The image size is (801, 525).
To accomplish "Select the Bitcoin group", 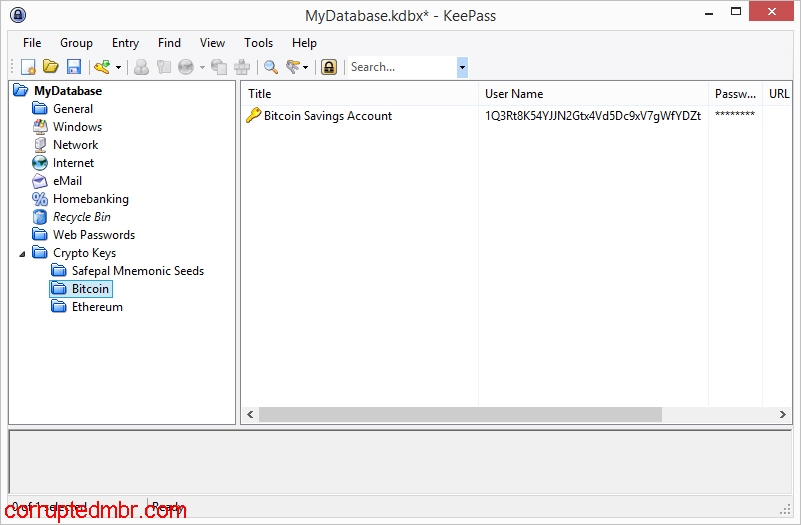I will [90, 289].
